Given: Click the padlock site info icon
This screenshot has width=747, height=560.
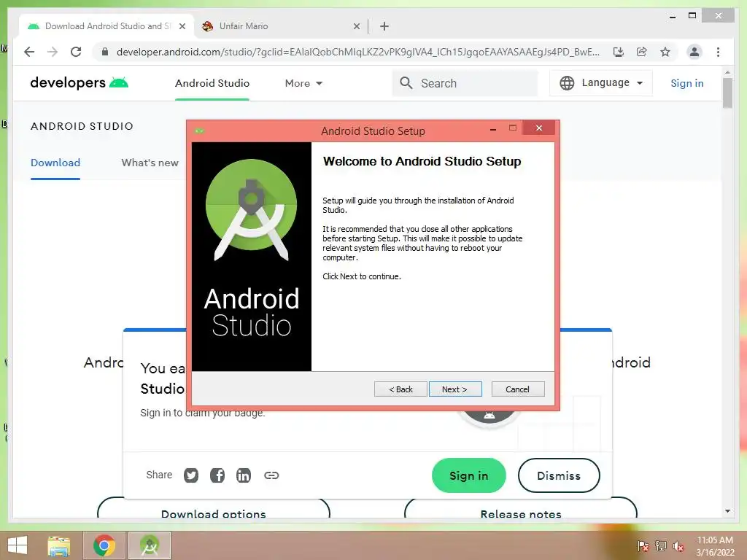Looking at the screenshot, I should (105, 52).
